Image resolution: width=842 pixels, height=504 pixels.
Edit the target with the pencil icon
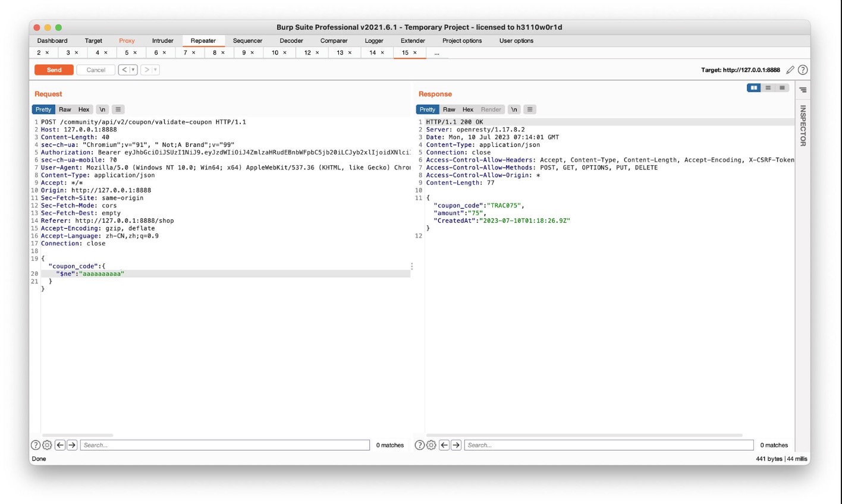(790, 70)
